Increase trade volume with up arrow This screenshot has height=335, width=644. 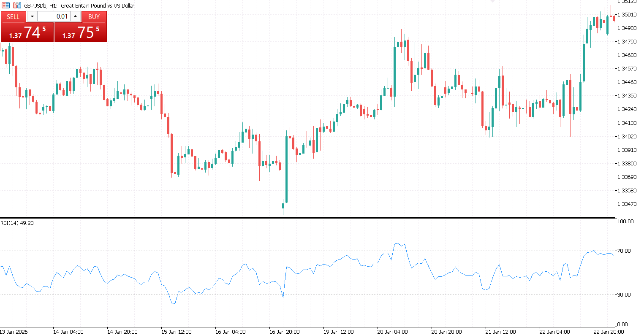[x=76, y=16]
